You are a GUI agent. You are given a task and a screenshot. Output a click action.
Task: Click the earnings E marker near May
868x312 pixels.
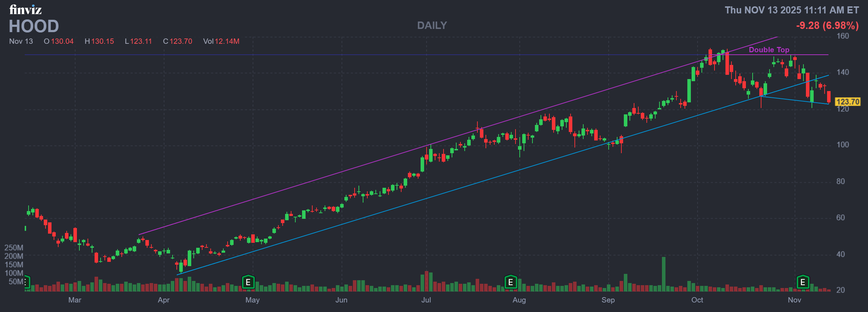coord(248,282)
